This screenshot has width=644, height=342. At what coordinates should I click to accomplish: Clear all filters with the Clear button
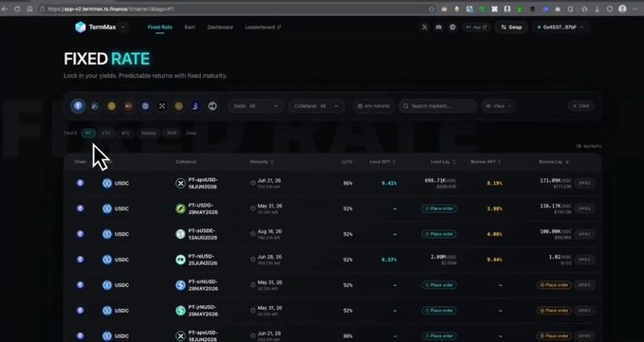pyautogui.click(x=580, y=106)
